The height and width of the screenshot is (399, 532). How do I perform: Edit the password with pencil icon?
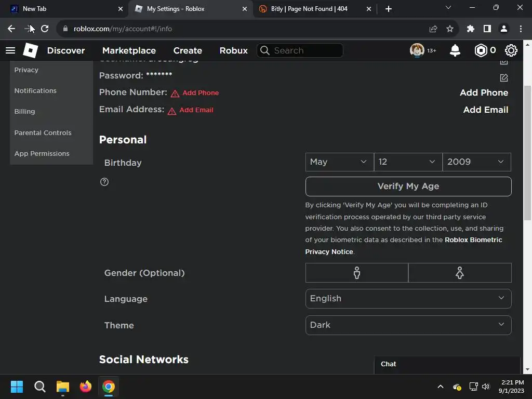504,78
